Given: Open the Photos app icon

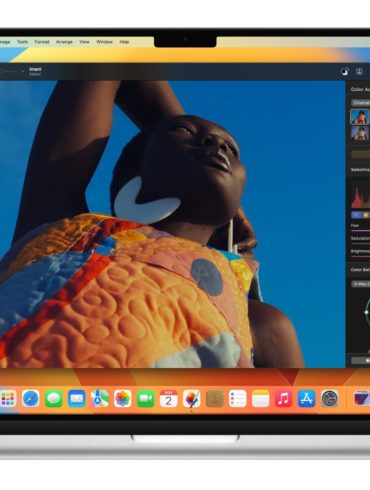Looking at the screenshot, I should (123, 399).
